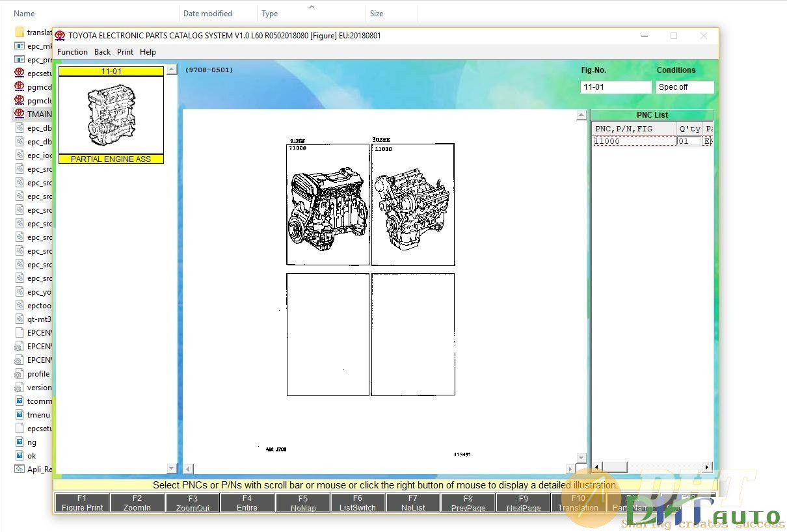Click the thumbnail panel scroll-up arrow

pyautogui.click(x=172, y=70)
